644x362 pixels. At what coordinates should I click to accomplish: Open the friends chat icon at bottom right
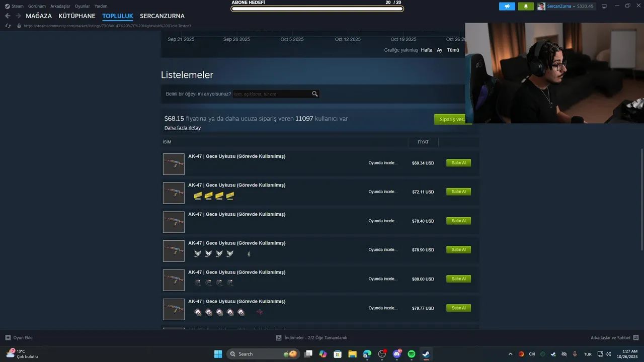[636, 338]
